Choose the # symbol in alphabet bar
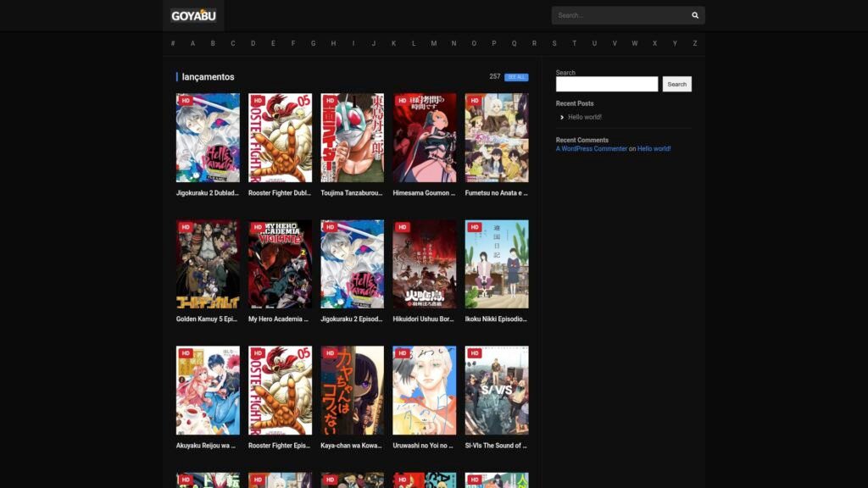Viewport: 868px width, 488px height. click(x=173, y=43)
